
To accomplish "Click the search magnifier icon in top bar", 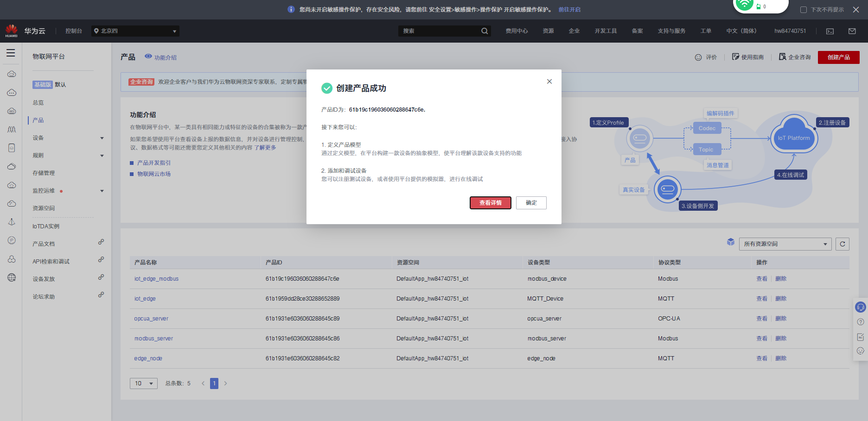I will tap(485, 31).
